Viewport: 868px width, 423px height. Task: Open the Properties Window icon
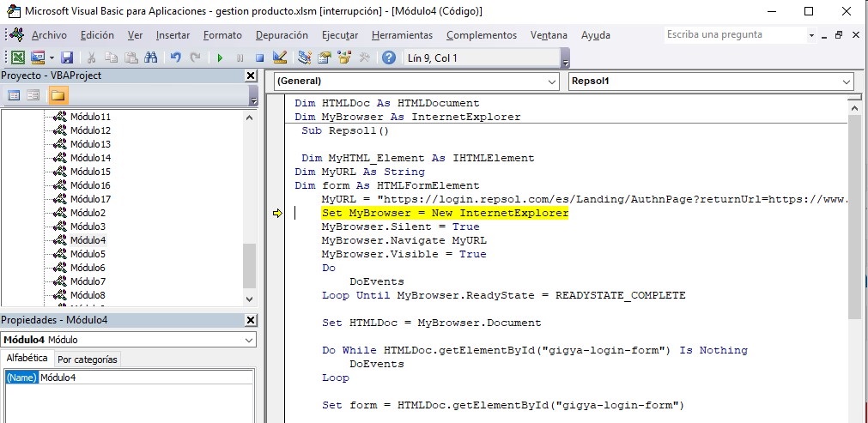pos(325,57)
